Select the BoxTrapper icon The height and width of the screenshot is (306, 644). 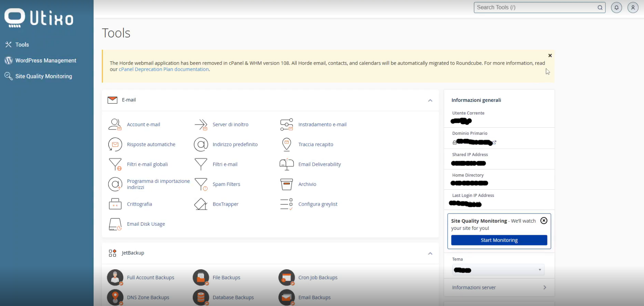coord(201,204)
